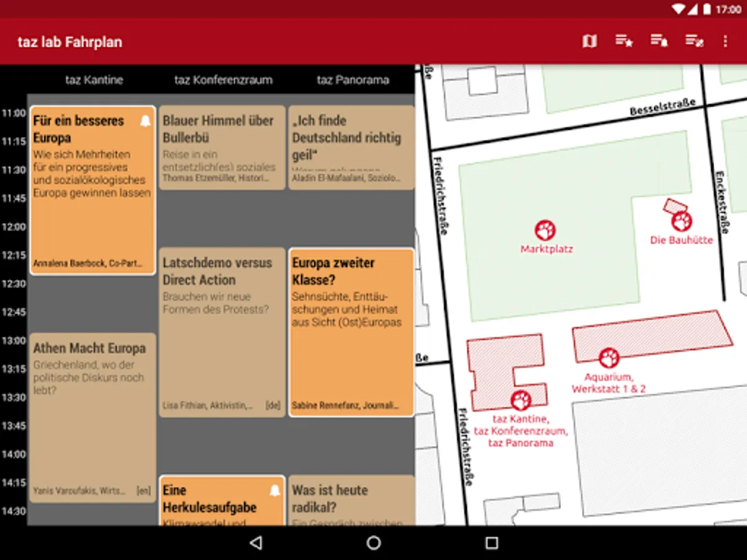Tap the Android recent apps button
This screenshot has height=560, width=747.
492,543
